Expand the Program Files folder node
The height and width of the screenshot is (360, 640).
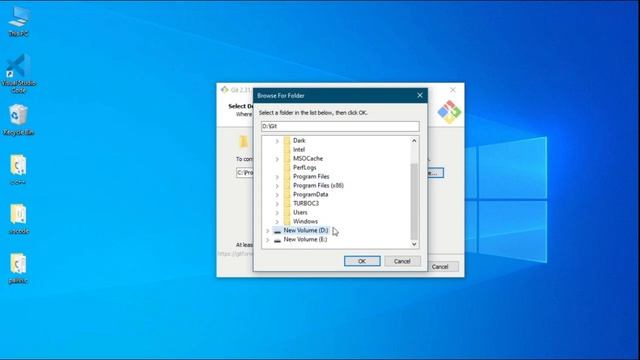point(277,177)
